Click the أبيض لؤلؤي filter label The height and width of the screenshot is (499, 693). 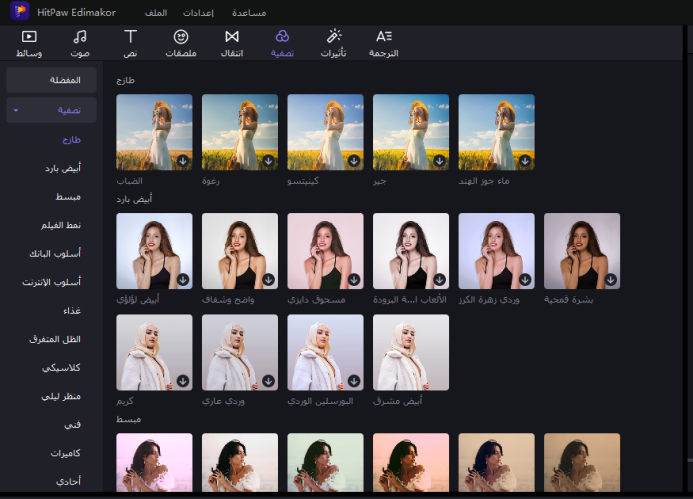coord(137,300)
